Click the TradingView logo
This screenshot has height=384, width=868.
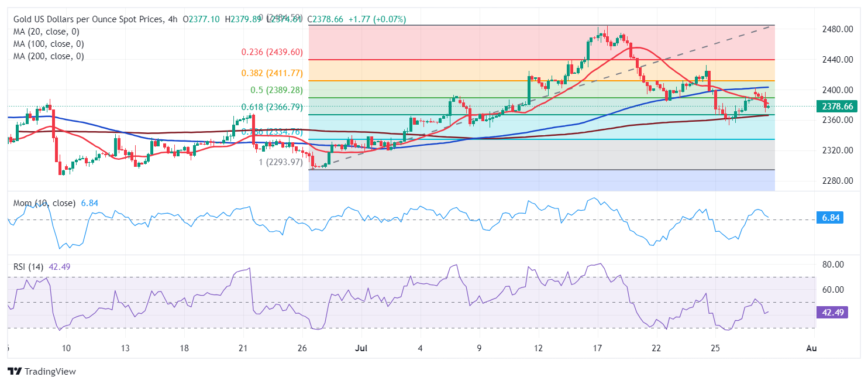(42, 371)
